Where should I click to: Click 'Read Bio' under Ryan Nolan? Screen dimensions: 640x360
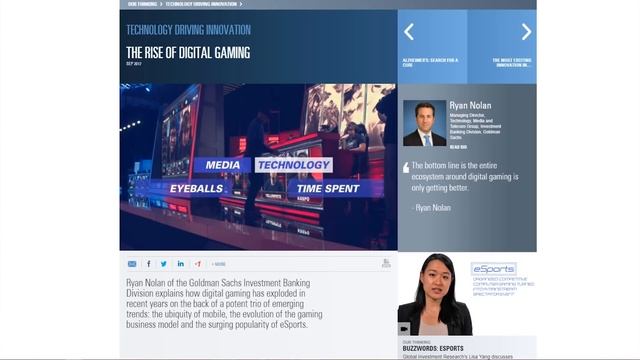click(x=458, y=147)
